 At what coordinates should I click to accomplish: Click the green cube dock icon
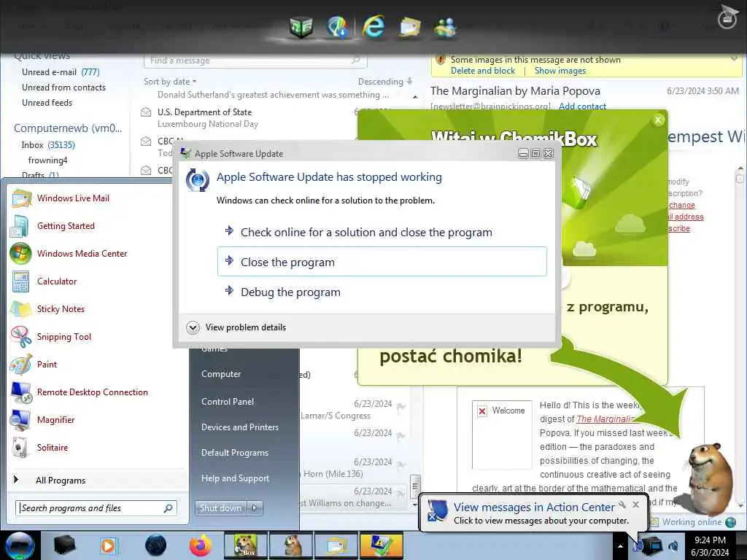pos(301,27)
